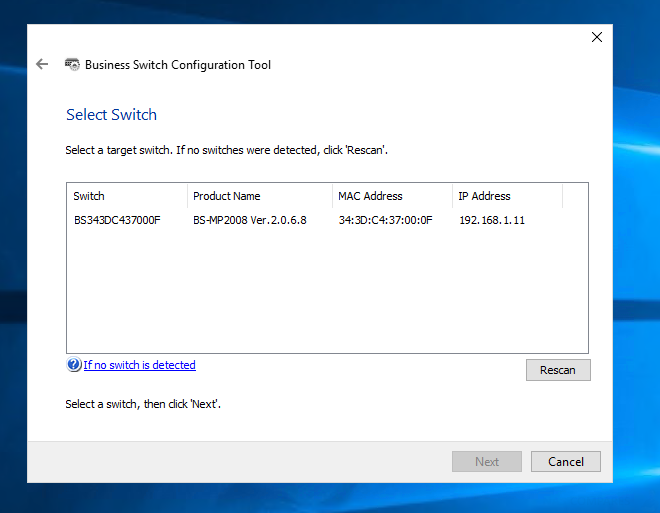Screen dimensions: 660x513
Task: Click the Rescan button
Action: 558,370
